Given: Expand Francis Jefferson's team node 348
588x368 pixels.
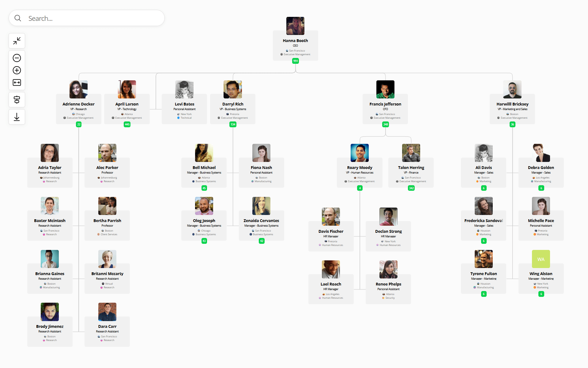Looking at the screenshot, I should click(x=385, y=124).
